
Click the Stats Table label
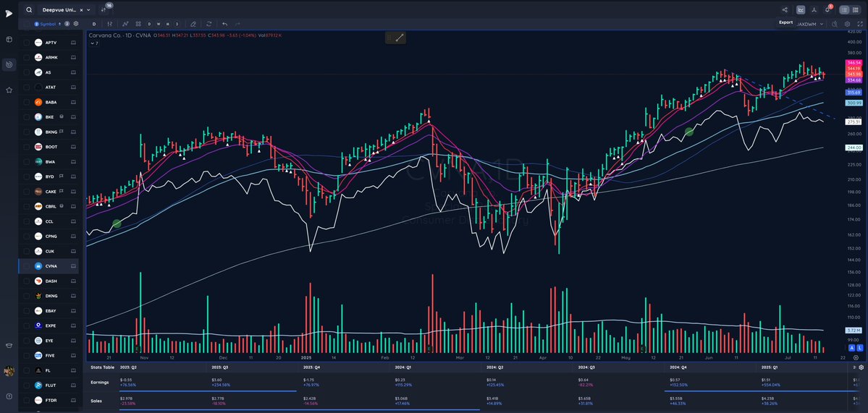coord(101,367)
